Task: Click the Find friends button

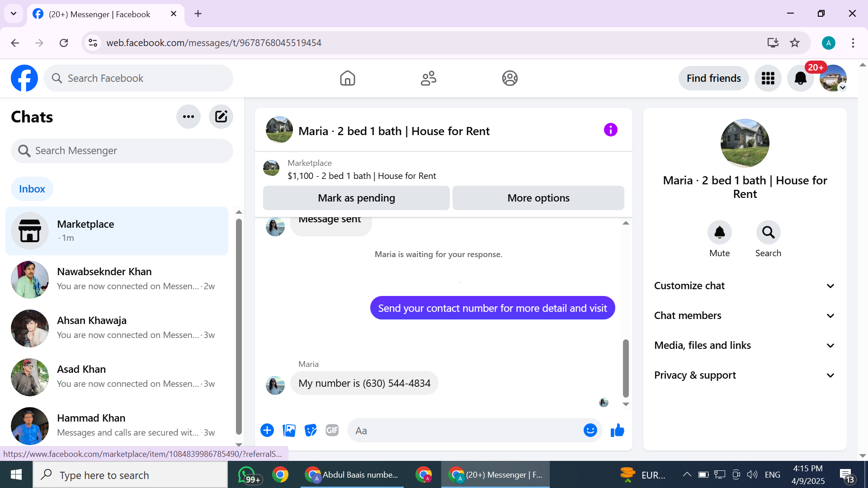Action: [713, 78]
